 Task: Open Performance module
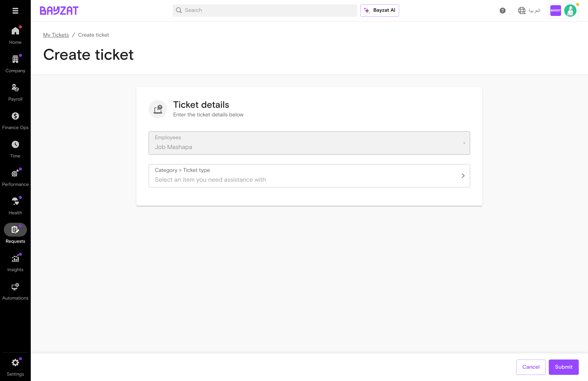[15, 177]
